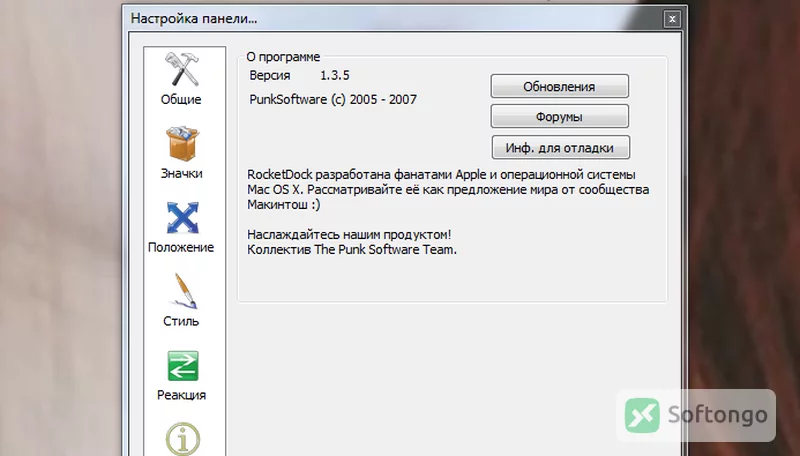Close the Настройка панели dialog

[x=672, y=19]
